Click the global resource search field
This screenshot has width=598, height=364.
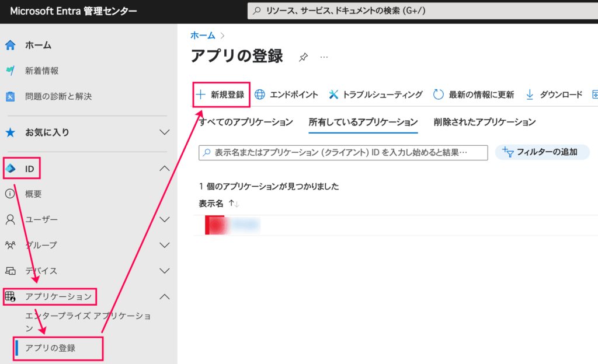click(x=423, y=10)
